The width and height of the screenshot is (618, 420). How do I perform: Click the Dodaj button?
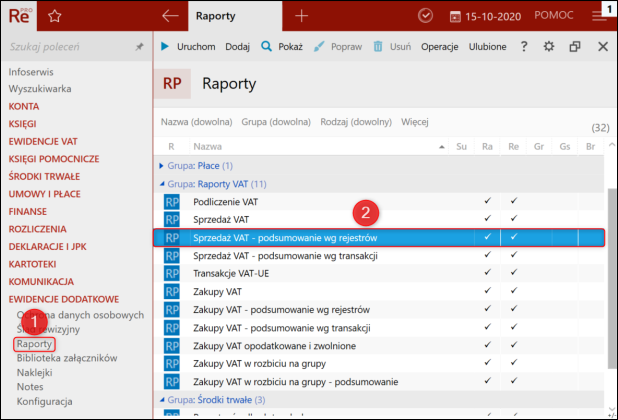click(238, 47)
